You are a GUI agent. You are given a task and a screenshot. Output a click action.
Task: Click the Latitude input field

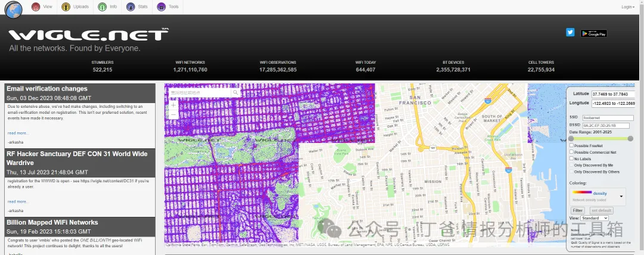pyautogui.click(x=613, y=95)
